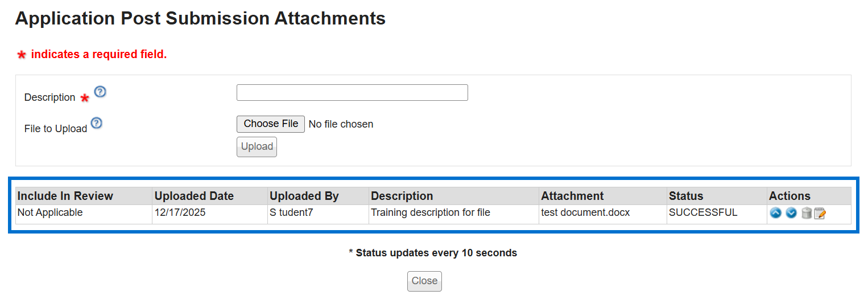Open help for the Description field

100,92
